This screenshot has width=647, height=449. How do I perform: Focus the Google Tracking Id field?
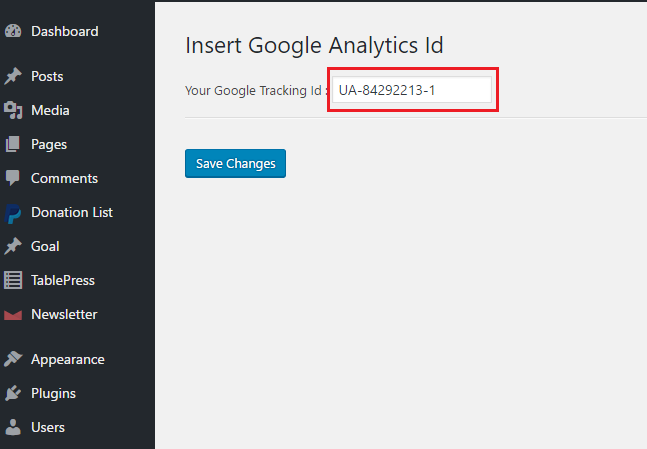coord(412,90)
